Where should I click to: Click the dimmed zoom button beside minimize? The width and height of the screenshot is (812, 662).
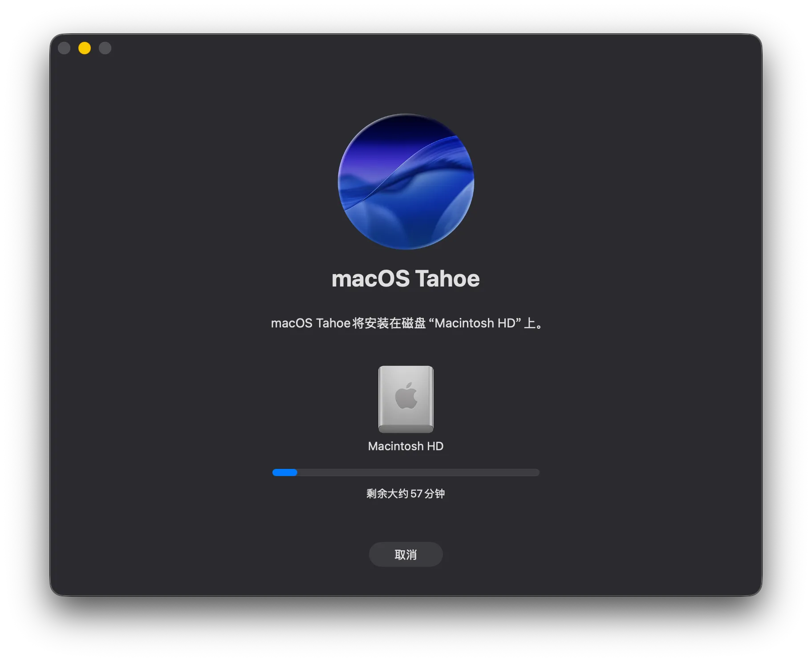point(105,48)
